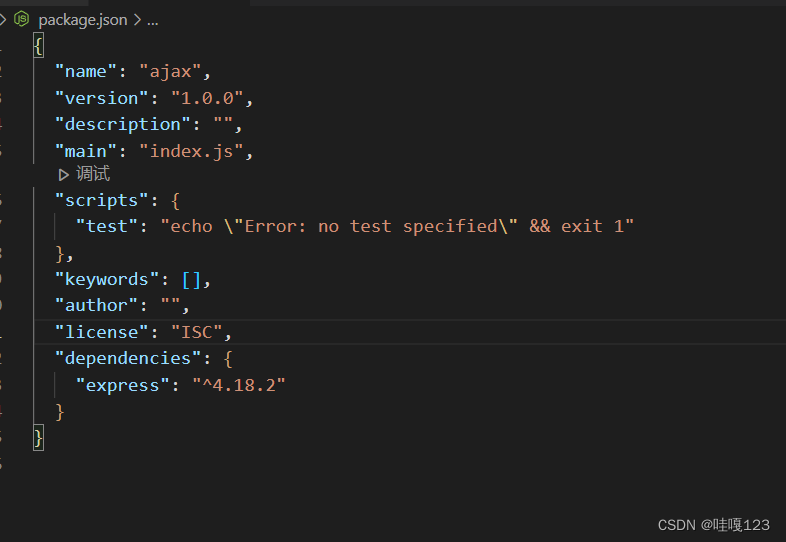Click the "express" dependency key

click(123, 385)
